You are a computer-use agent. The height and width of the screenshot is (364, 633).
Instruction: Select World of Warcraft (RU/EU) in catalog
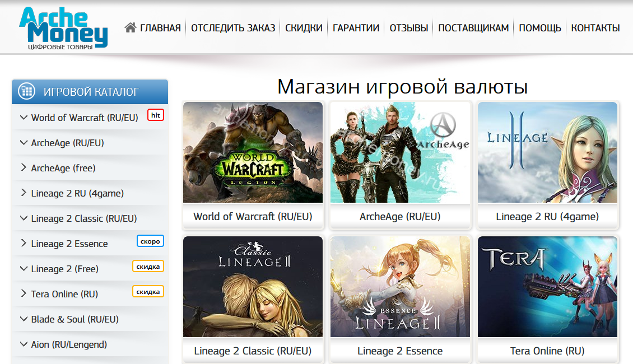coord(85,118)
